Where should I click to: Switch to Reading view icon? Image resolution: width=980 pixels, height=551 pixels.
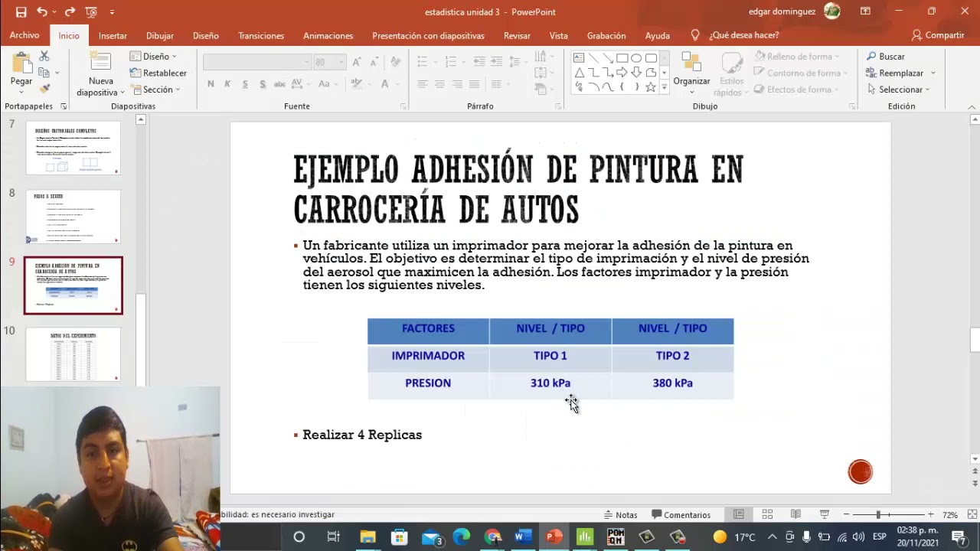coord(795,515)
